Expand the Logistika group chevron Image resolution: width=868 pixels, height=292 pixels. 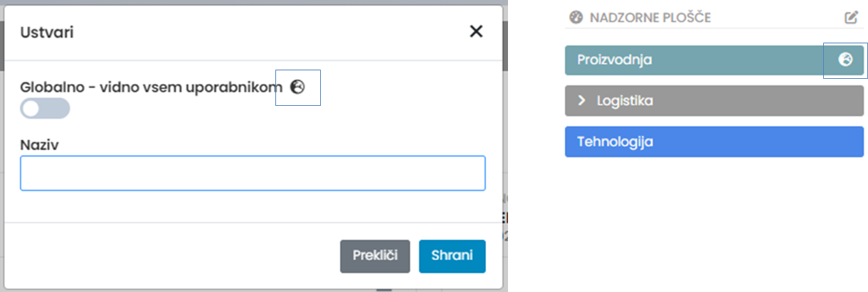click(581, 101)
